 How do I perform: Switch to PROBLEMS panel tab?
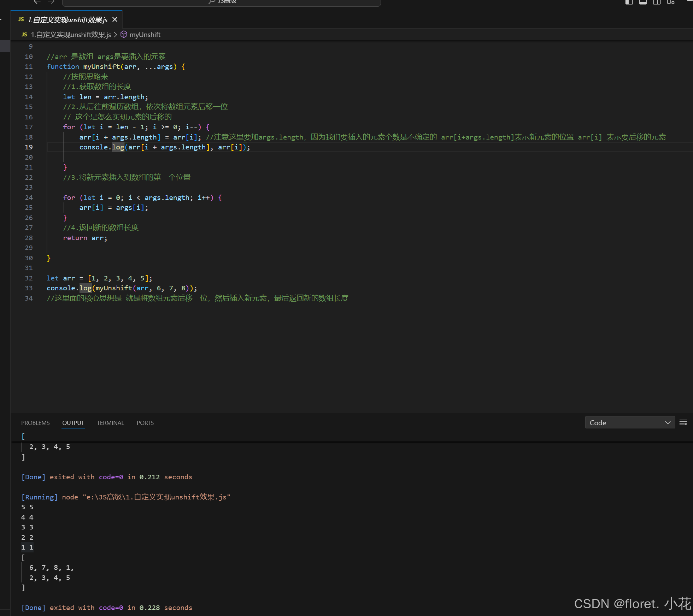coord(35,423)
